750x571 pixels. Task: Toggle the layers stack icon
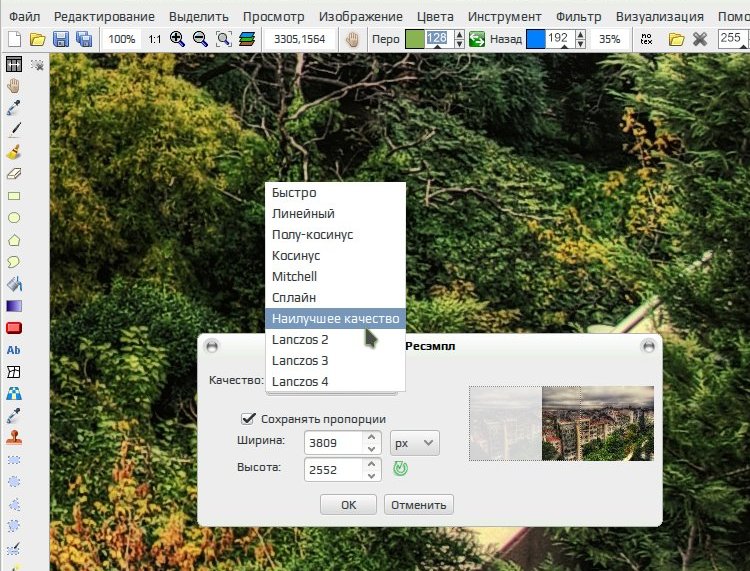tap(246, 39)
